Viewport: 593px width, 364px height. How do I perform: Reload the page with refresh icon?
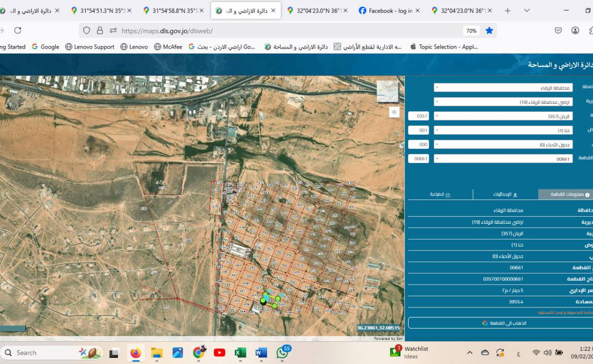[18, 30]
